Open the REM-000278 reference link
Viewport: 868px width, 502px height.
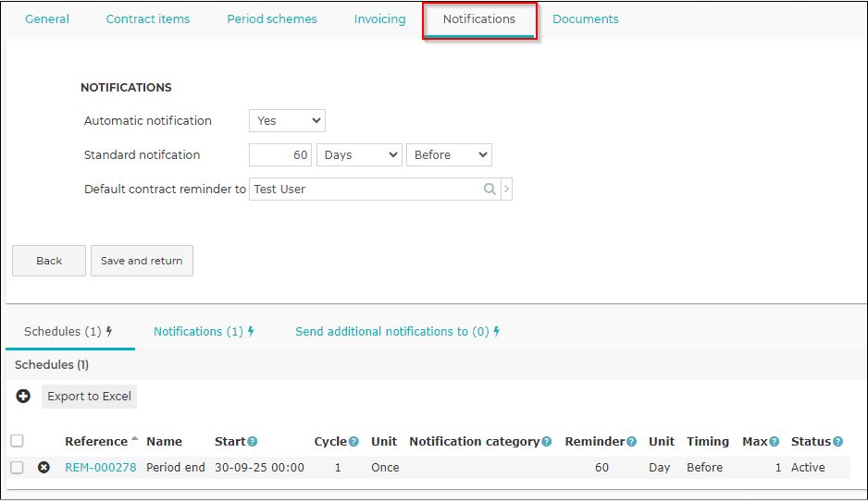tap(101, 468)
